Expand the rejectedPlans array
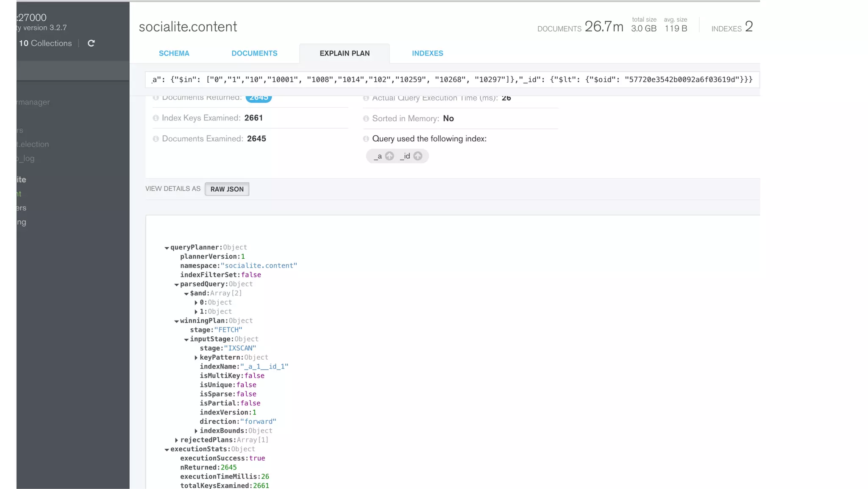The image size is (868, 489). point(176,440)
